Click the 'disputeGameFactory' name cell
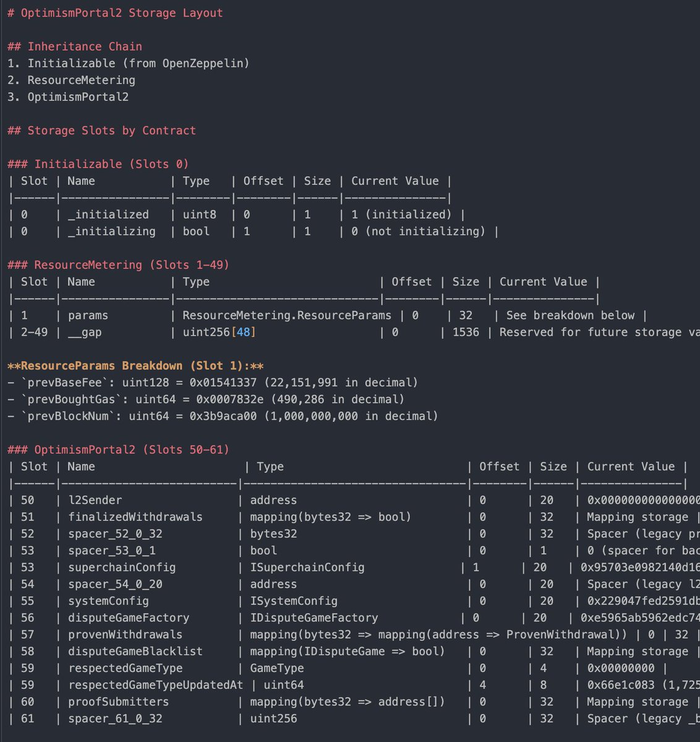This screenshot has width=700, height=742. coord(129,617)
